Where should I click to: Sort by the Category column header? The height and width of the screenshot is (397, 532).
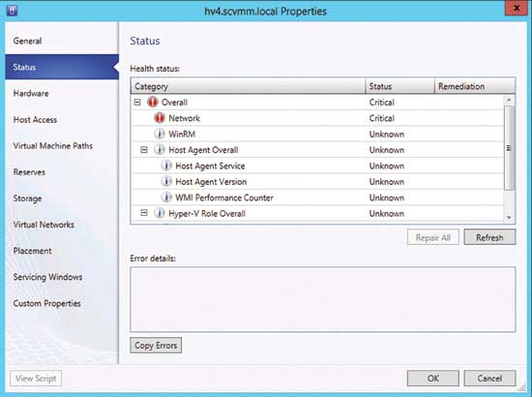tap(248, 86)
